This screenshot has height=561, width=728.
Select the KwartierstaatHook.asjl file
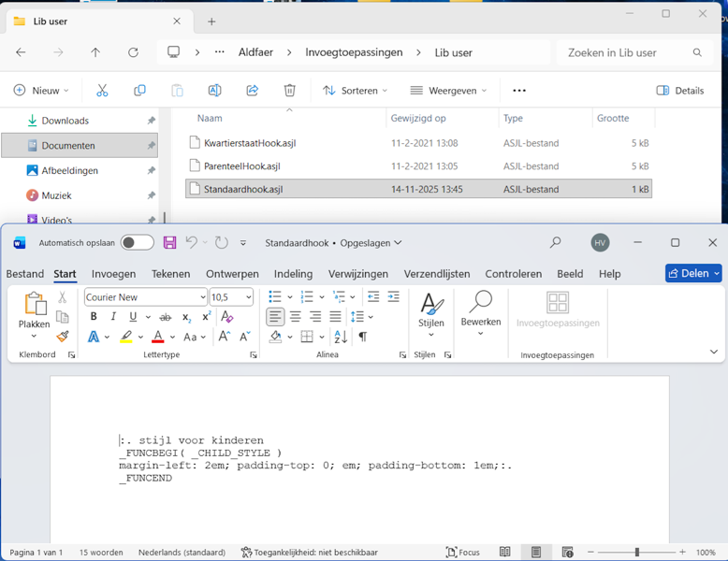pyautogui.click(x=250, y=143)
